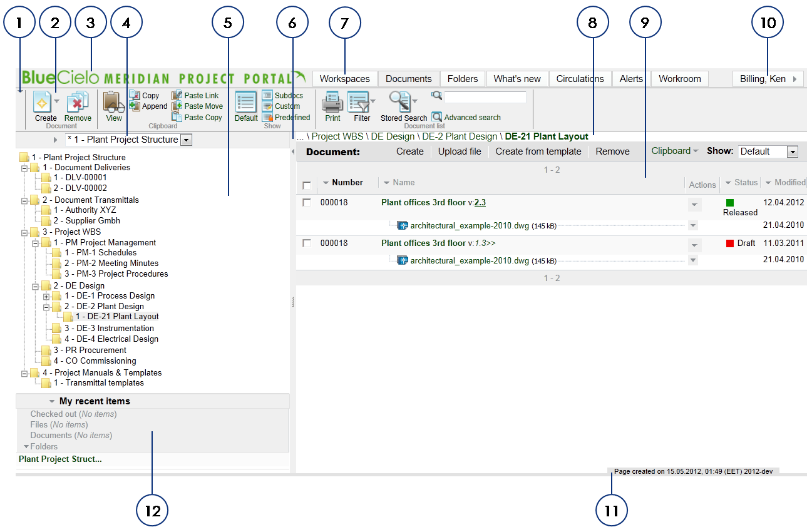Viewport: 807px width, 532px height.
Task: Click the Subdocs show icon
Action: click(267, 95)
